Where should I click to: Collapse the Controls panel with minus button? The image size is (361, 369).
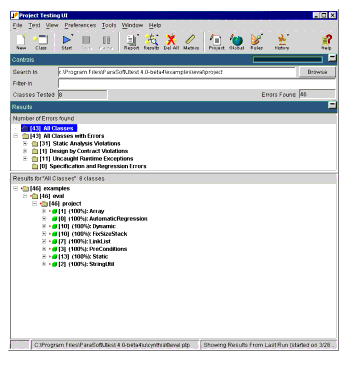332,59
